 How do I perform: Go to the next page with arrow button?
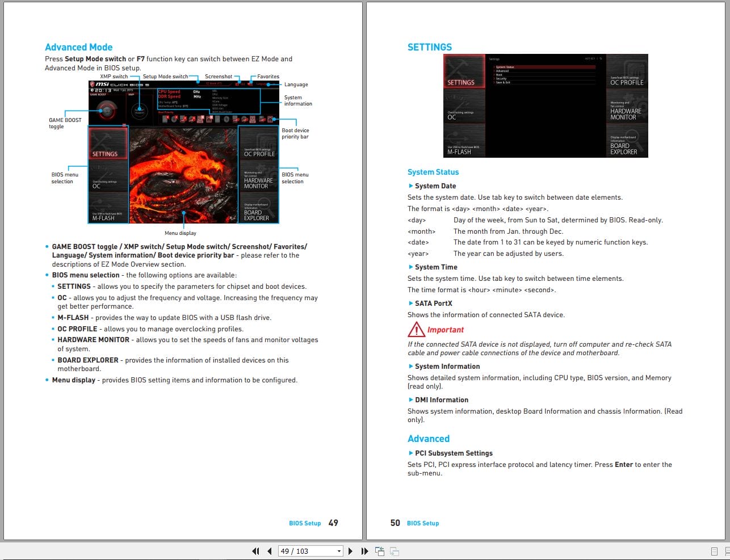pyautogui.click(x=350, y=551)
